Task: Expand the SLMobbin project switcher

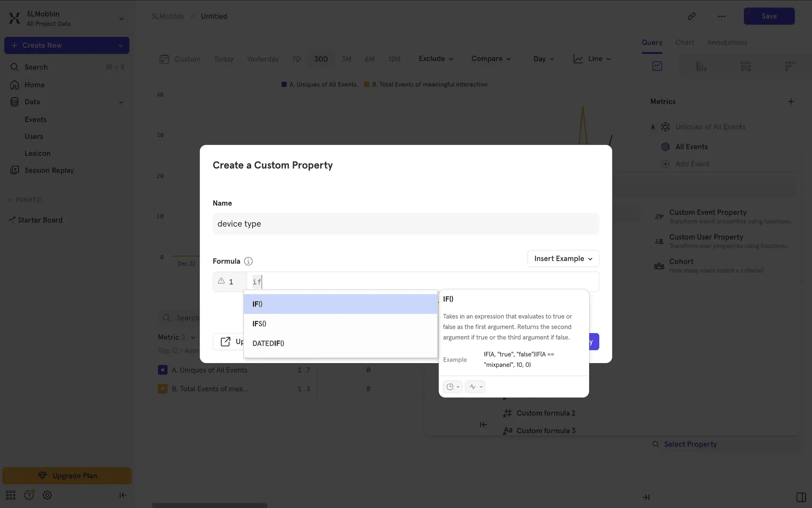Action: (x=121, y=19)
